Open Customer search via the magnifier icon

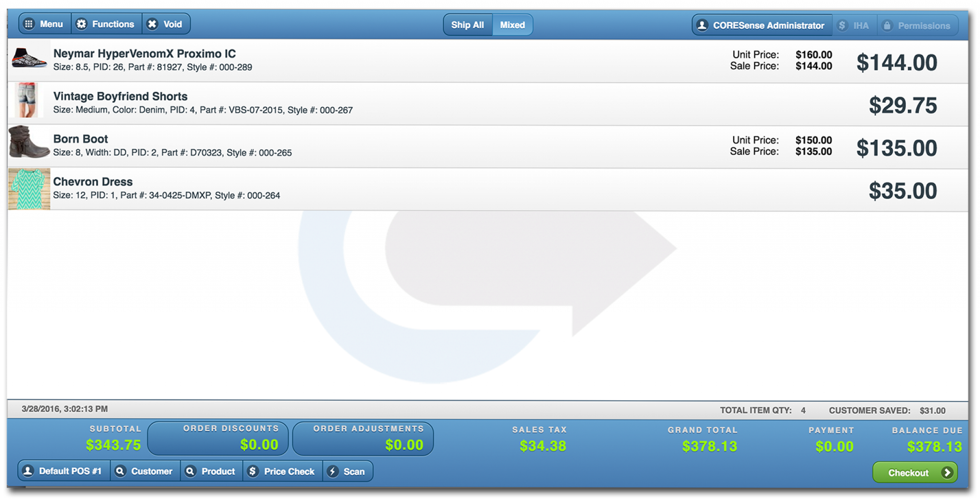click(121, 471)
